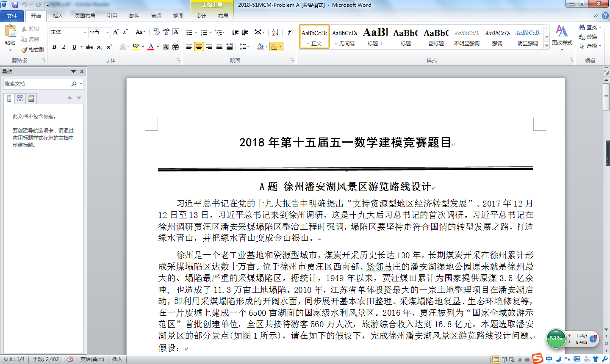This screenshot has width=610, height=364.
Task: Toggle Chinese/English mode (中) in Sogou bar
Action: pos(549,359)
